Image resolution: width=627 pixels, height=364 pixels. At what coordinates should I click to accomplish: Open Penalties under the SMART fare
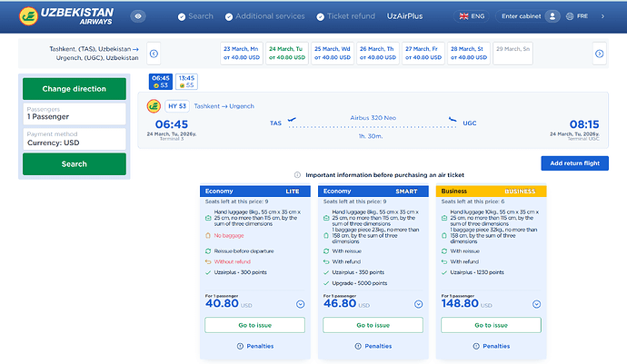[x=373, y=347]
